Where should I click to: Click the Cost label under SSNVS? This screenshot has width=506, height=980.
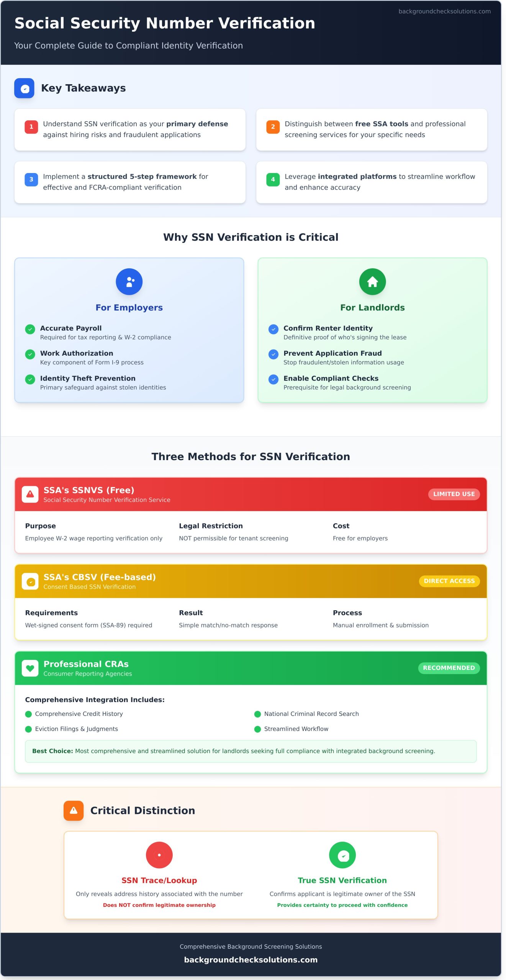341,526
